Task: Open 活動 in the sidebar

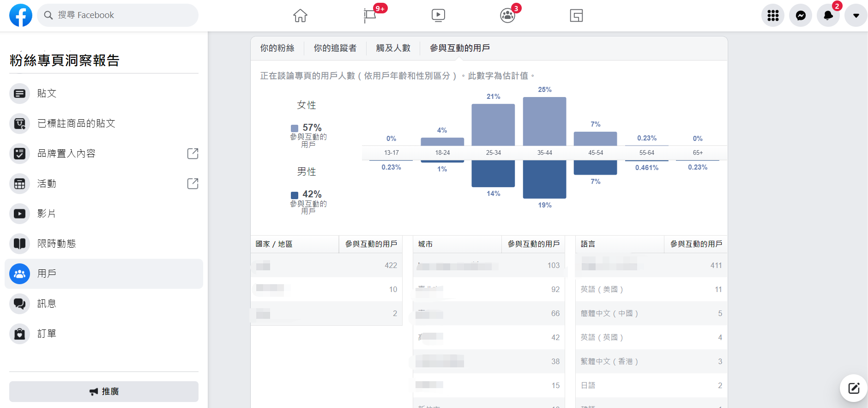Action: pos(104,183)
